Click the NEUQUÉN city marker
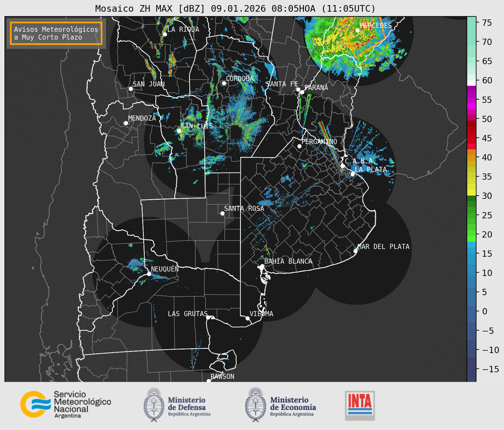 149,274
